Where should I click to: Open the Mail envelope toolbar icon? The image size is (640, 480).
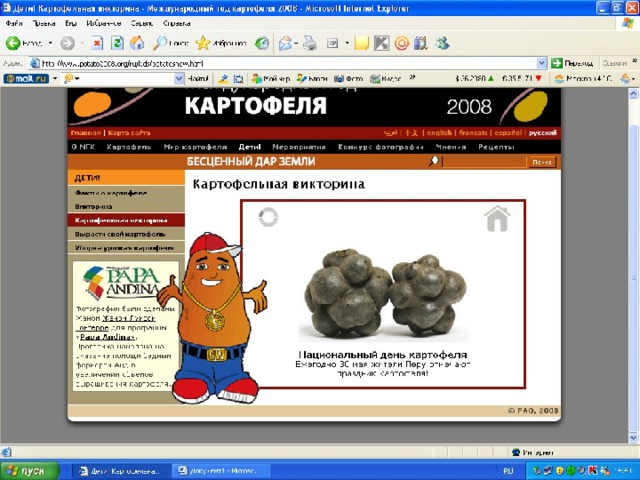(285, 43)
